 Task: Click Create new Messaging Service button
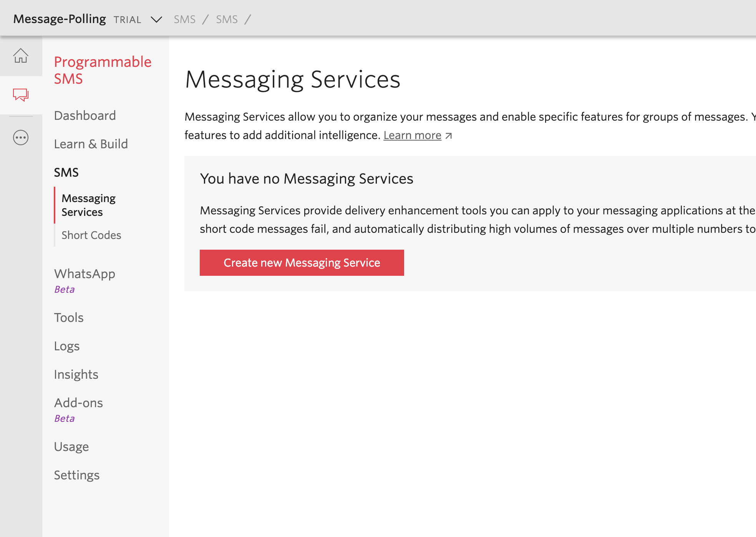pyautogui.click(x=302, y=263)
